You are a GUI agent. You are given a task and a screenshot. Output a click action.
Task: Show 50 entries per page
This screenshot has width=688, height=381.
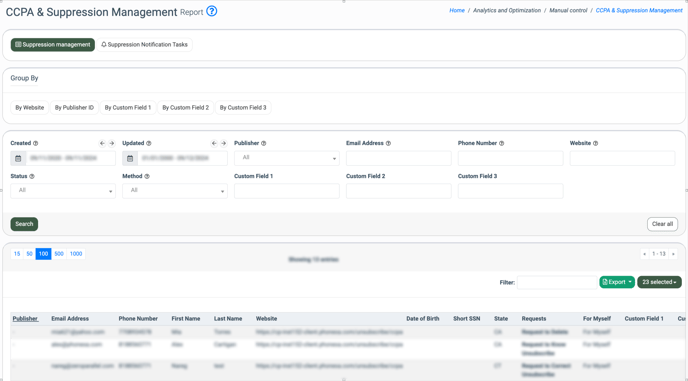pyautogui.click(x=29, y=254)
